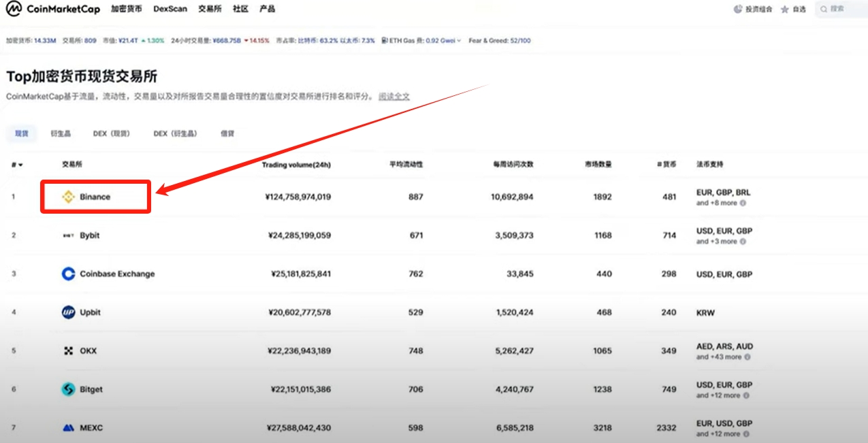
Task: Open the 自选 watchlist star icon
Action: [784, 10]
